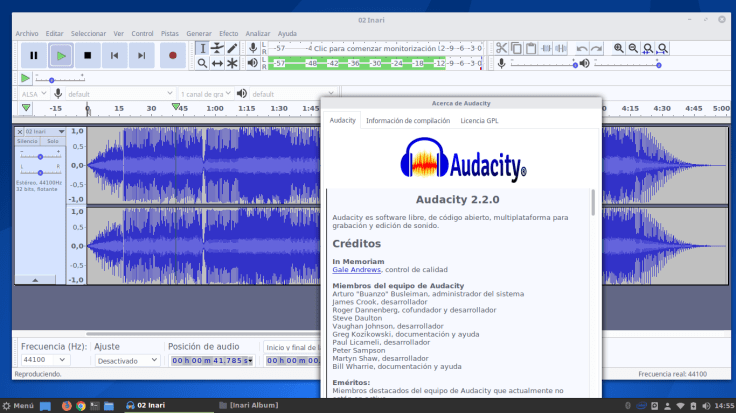Image resolution: width=736 pixels, height=413 pixels.
Task: Start recording with the Record button
Action: pyautogui.click(x=172, y=56)
